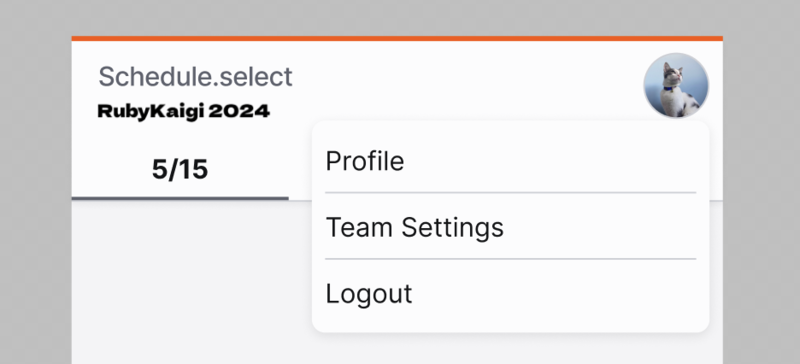
Task: Click the cat avatar profile picture
Action: [676, 85]
